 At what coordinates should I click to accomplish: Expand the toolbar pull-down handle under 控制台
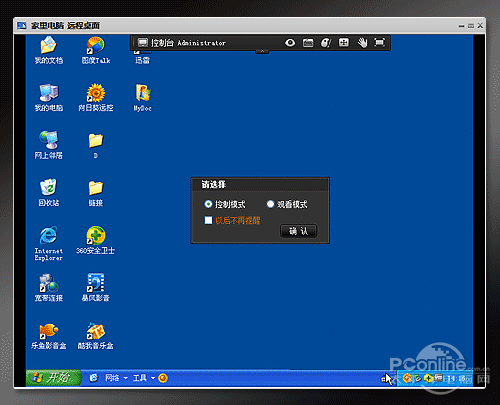[x=262, y=51]
